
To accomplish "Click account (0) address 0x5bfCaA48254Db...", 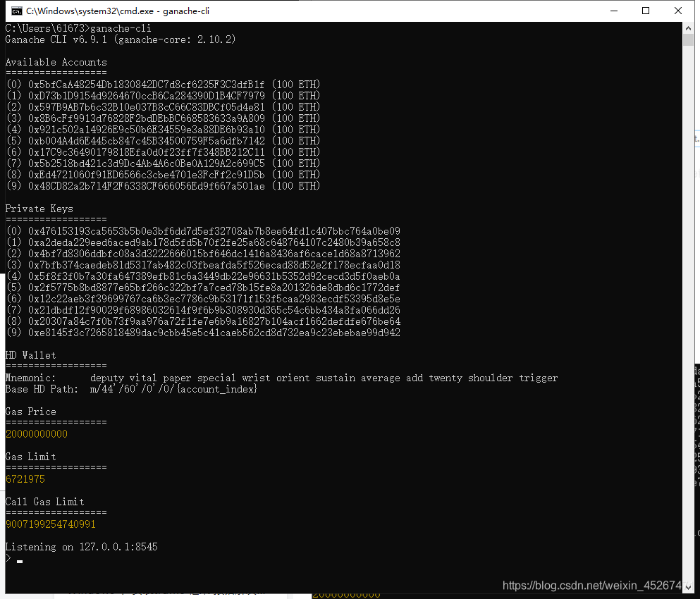I will pyautogui.click(x=147, y=85).
